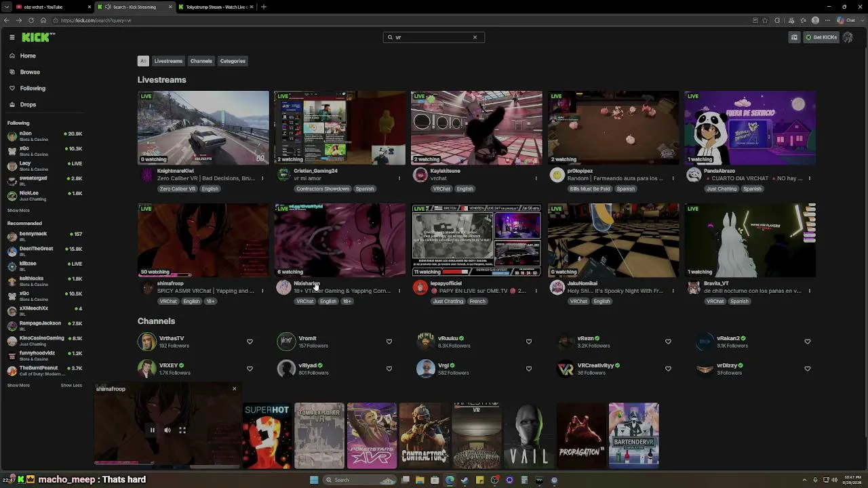Open the profile avatar menu
Screen dimensions: 868x488
click(x=848, y=37)
